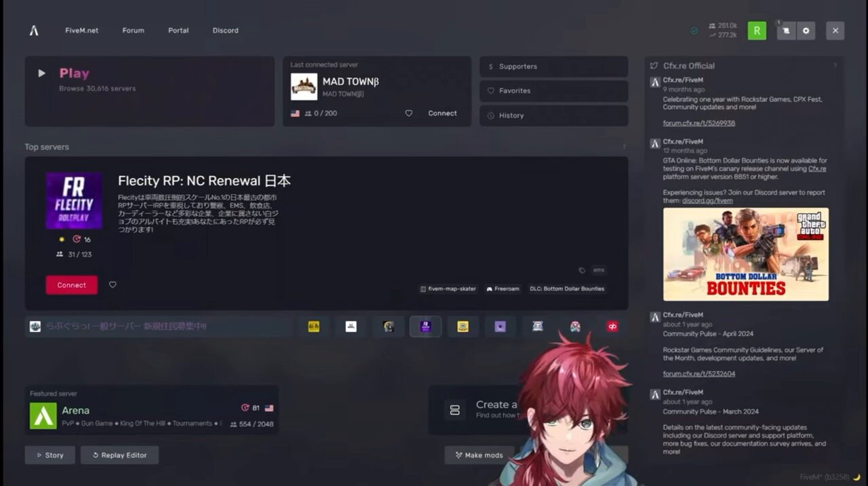Connect to Flecity RP server
868x486 pixels.
coord(71,285)
